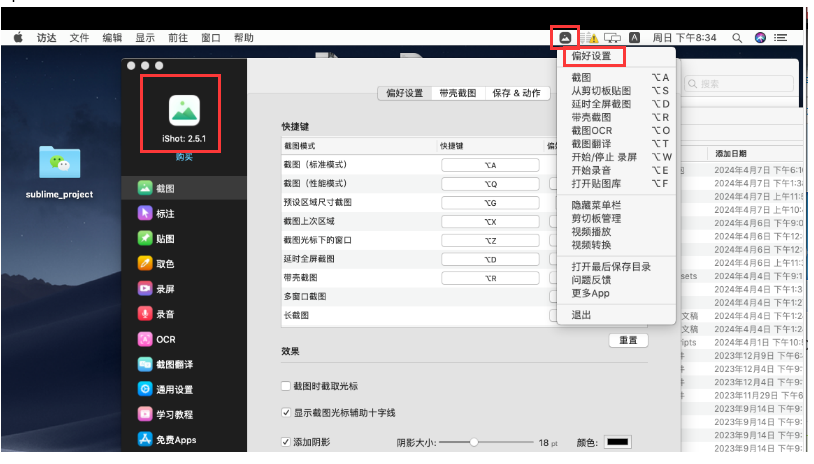
Task: Click the input method A icon
Action: pos(634,37)
